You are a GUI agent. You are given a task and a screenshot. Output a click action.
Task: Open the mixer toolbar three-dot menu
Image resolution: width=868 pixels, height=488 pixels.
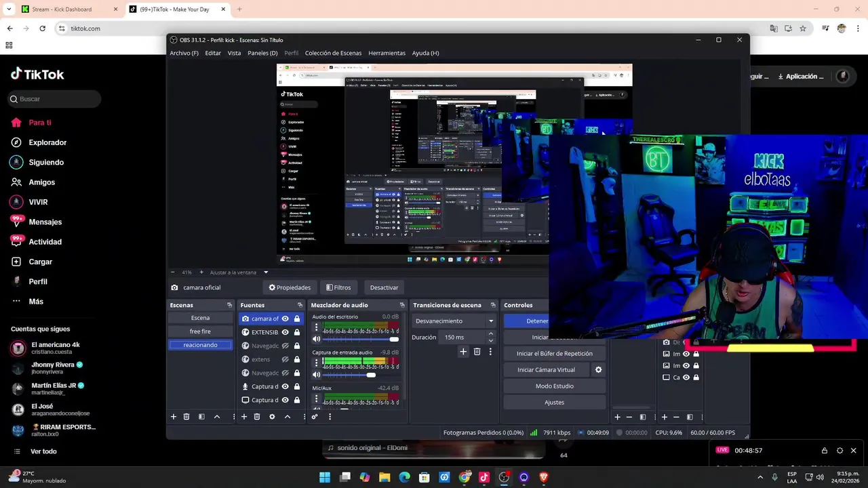[x=330, y=417]
